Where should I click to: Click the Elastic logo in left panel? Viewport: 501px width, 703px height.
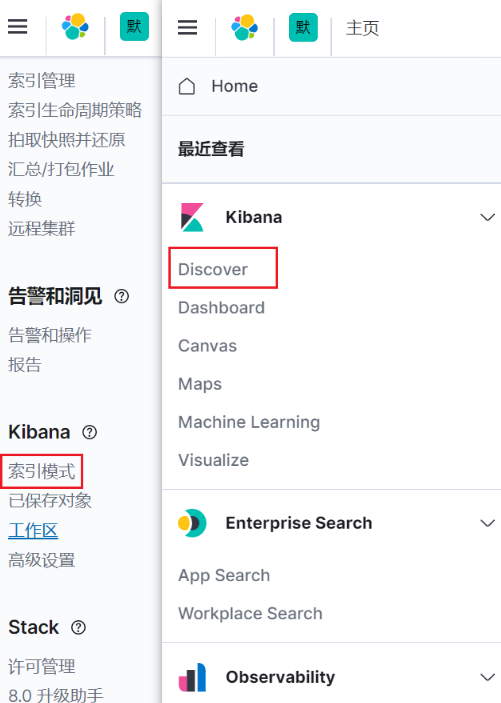(75, 27)
